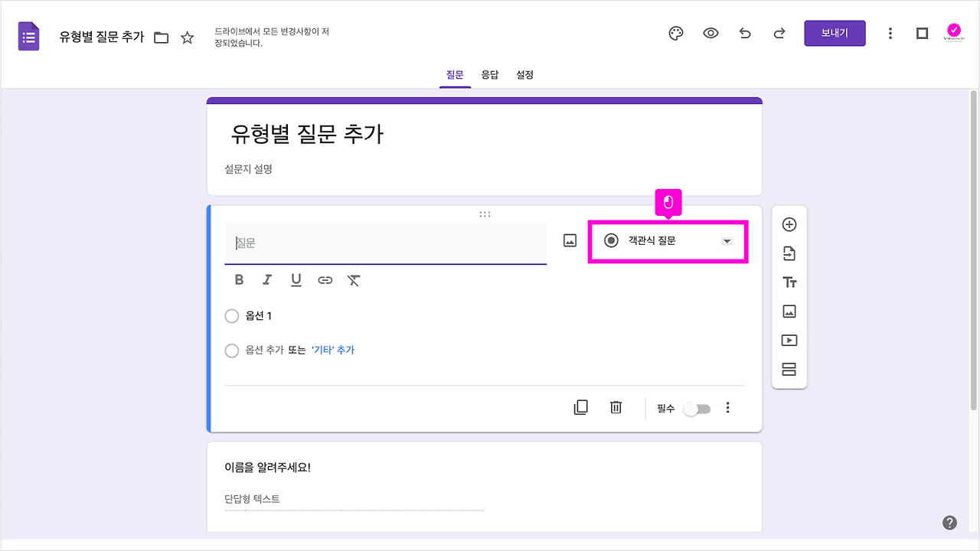
Task: Undo the last change
Action: tap(745, 33)
